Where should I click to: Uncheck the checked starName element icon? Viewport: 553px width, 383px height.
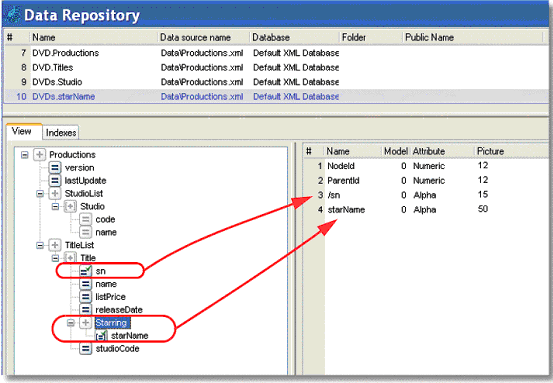tap(101, 335)
